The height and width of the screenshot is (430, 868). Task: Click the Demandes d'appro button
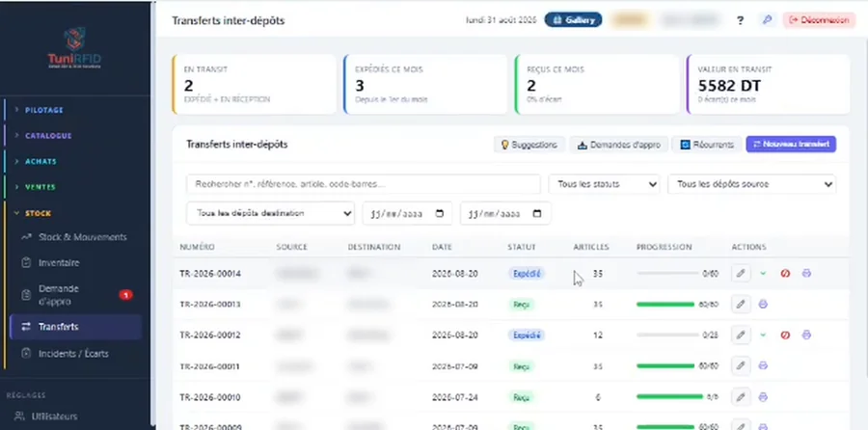click(618, 145)
